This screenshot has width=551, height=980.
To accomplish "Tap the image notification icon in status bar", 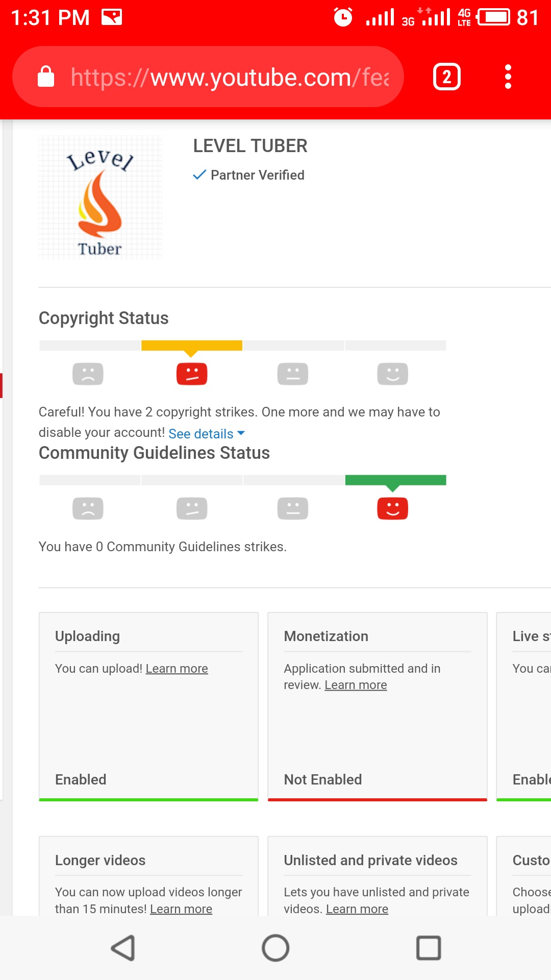I will click(112, 17).
